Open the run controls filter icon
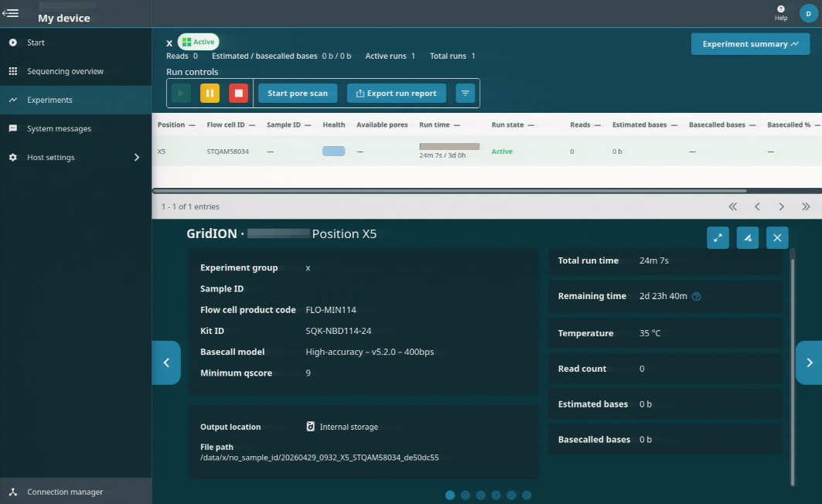This screenshot has width=822, height=504. [465, 94]
